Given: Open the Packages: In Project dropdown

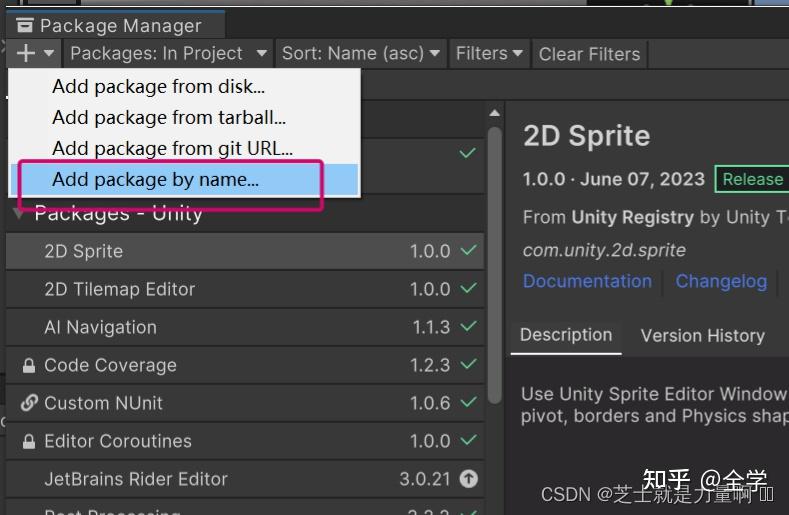Looking at the screenshot, I should [168, 53].
